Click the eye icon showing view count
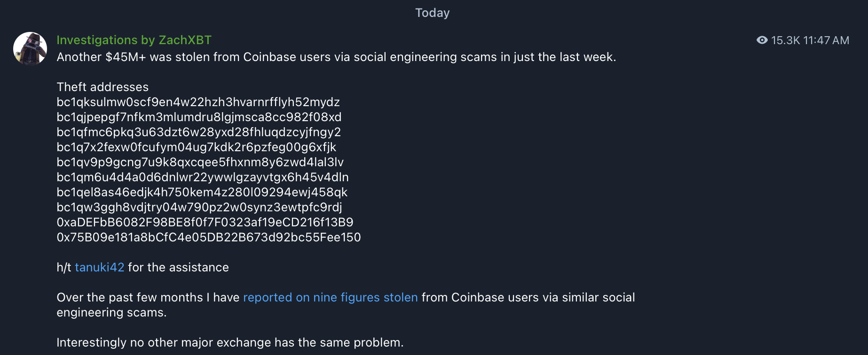The width and height of the screenshot is (868, 355). click(762, 40)
